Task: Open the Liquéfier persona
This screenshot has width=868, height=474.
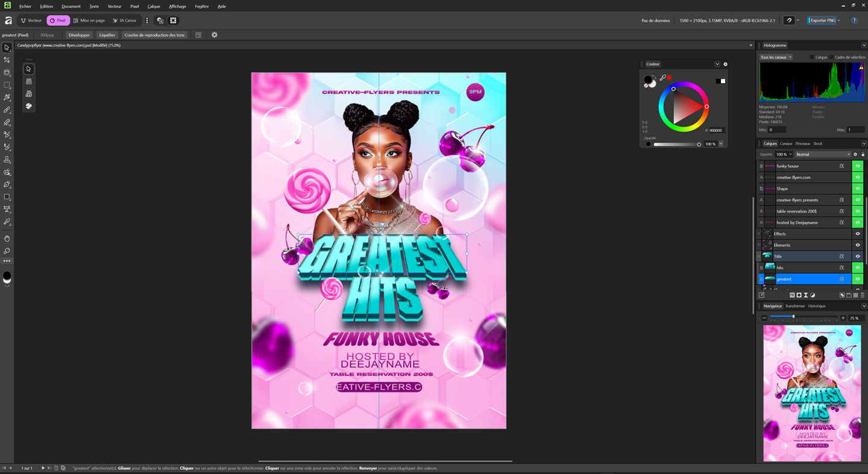Action: pos(107,35)
